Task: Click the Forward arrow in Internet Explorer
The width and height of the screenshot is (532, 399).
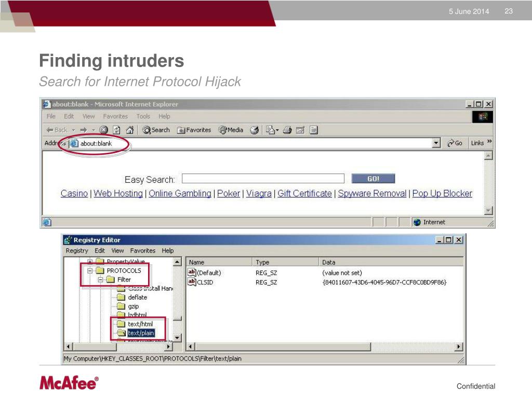Action: [x=84, y=130]
